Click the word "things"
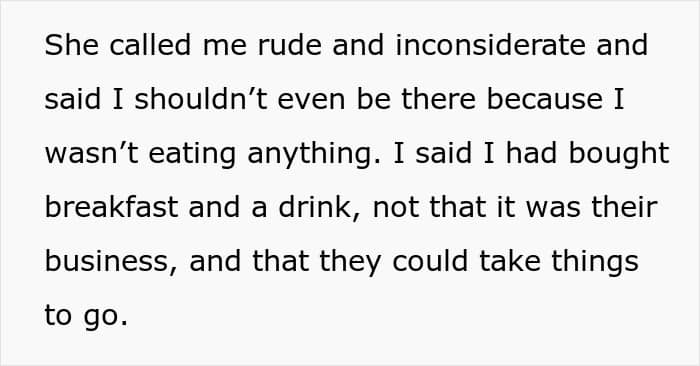700x366 pixels. (x=595, y=263)
